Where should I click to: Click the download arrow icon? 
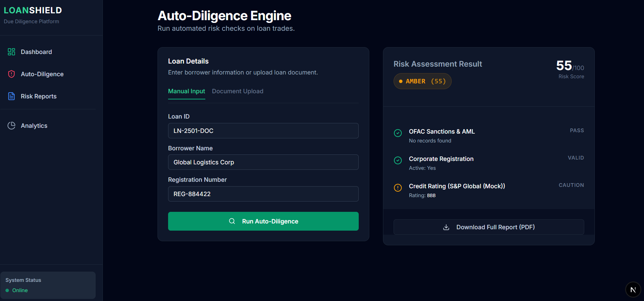point(446,227)
